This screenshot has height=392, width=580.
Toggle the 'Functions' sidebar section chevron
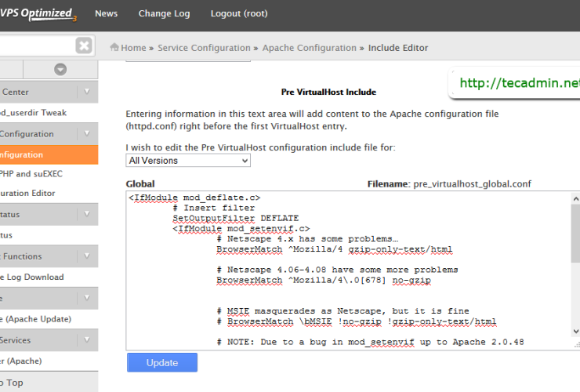click(88, 256)
